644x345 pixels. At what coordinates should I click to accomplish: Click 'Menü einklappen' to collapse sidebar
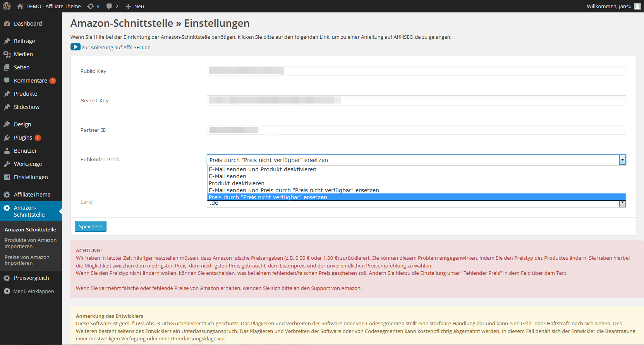(x=33, y=291)
